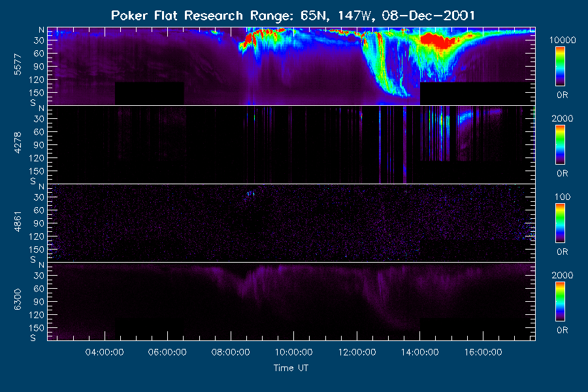
Task: Click the 4278 panel color bar
Action: pyautogui.click(x=561, y=145)
